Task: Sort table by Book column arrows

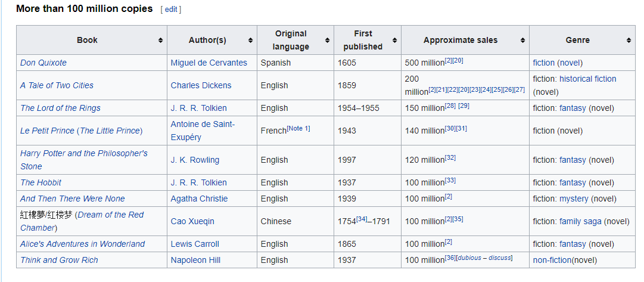Action: pos(161,41)
